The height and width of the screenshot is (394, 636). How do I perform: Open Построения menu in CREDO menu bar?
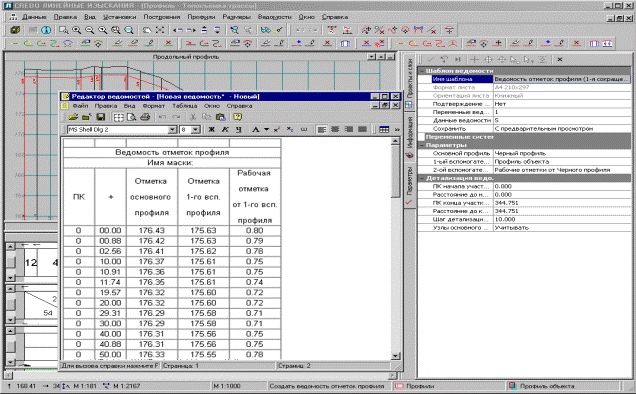tap(161, 17)
